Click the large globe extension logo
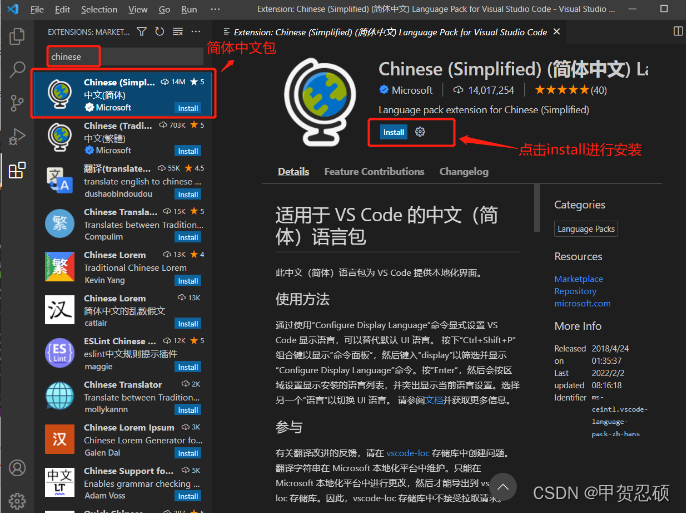 [x=320, y=101]
